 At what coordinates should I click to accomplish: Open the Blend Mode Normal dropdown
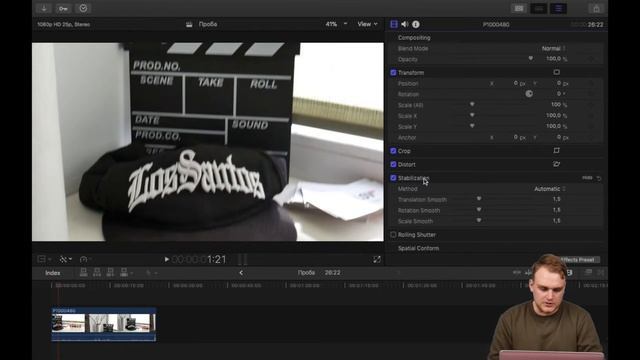553,49
